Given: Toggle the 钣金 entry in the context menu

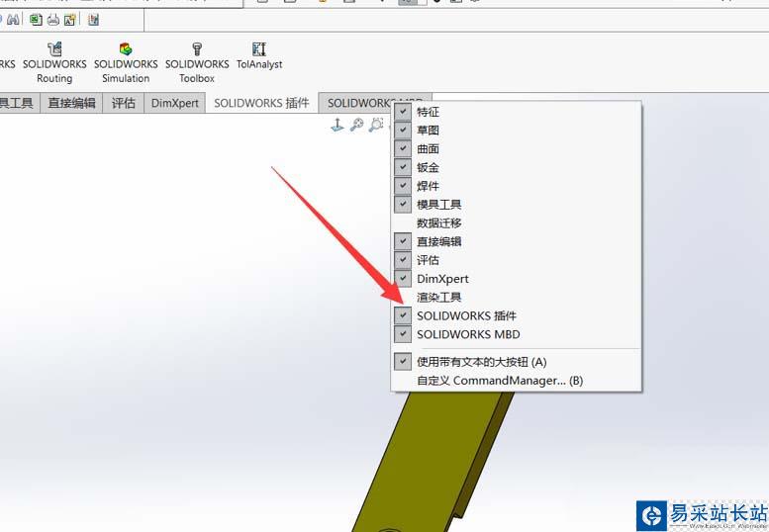Looking at the screenshot, I should click(x=516, y=167).
